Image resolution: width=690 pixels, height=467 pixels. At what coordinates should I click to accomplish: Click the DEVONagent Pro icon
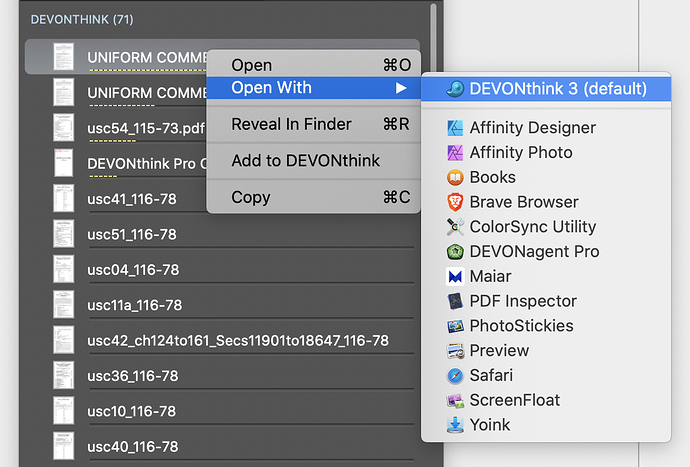[455, 252]
